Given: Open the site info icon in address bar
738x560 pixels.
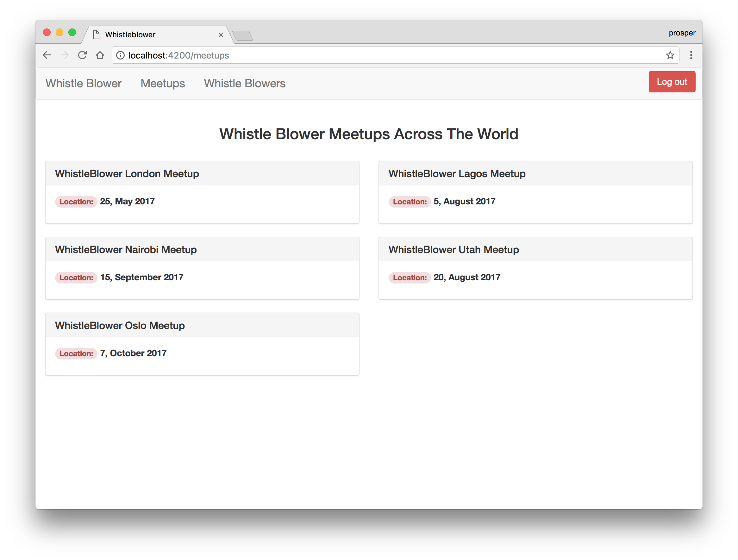Looking at the screenshot, I should (x=121, y=55).
